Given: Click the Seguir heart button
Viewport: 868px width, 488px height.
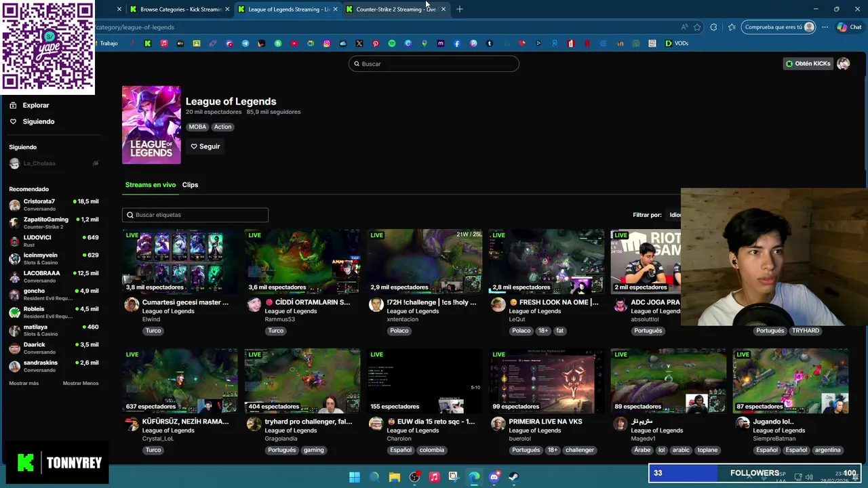Looking at the screenshot, I should click(x=205, y=146).
